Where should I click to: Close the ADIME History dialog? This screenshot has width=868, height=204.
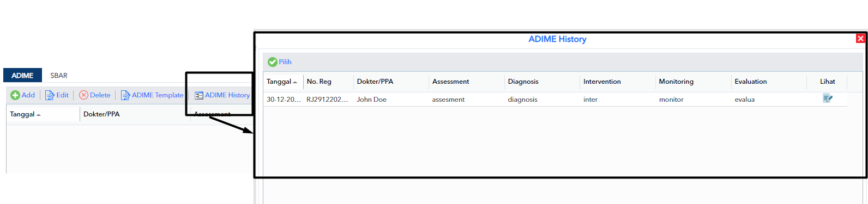[x=860, y=38]
